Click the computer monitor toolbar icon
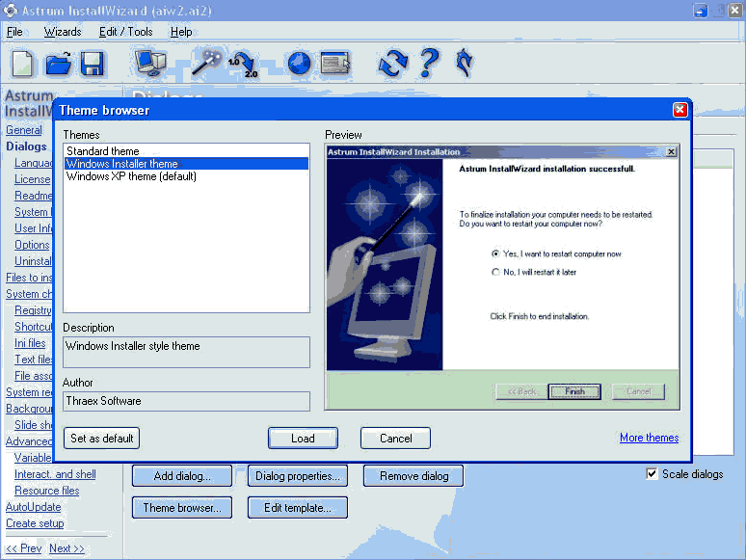The height and width of the screenshot is (560, 746). [150, 64]
